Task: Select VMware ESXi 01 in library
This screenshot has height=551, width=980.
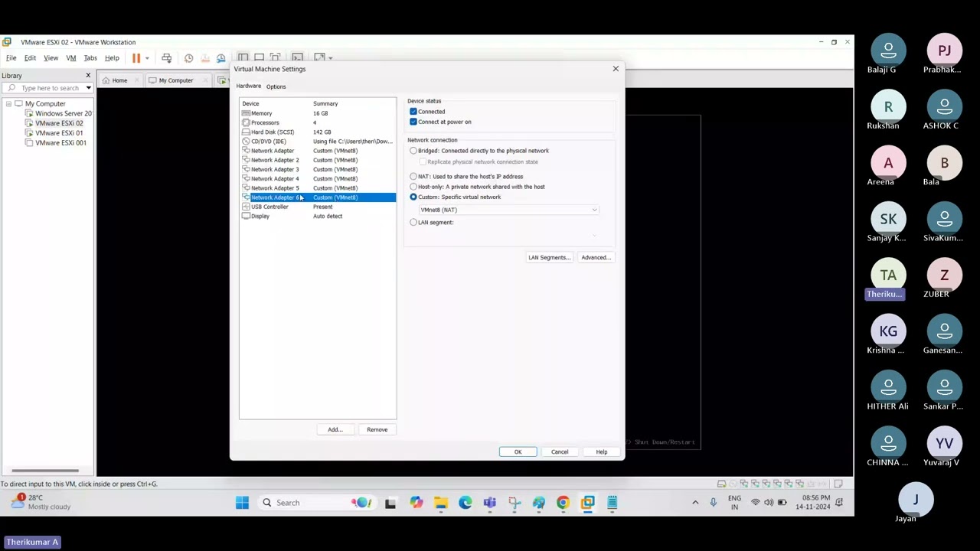Action: tap(54, 133)
